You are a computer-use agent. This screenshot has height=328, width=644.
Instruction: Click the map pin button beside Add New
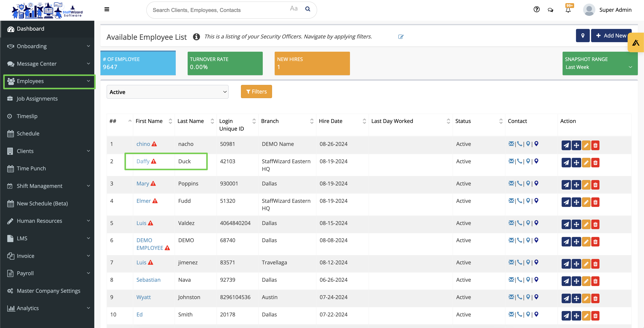point(583,36)
